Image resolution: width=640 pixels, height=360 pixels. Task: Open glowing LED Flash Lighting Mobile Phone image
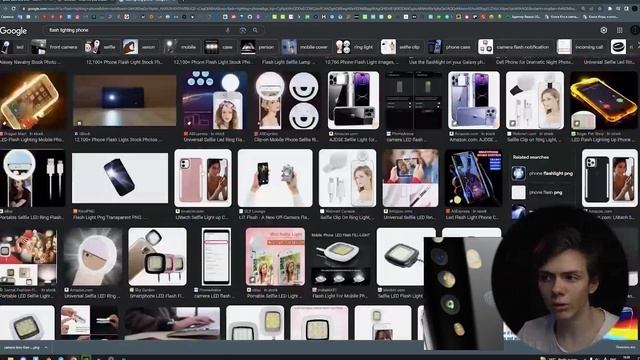(x=33, y=100)
